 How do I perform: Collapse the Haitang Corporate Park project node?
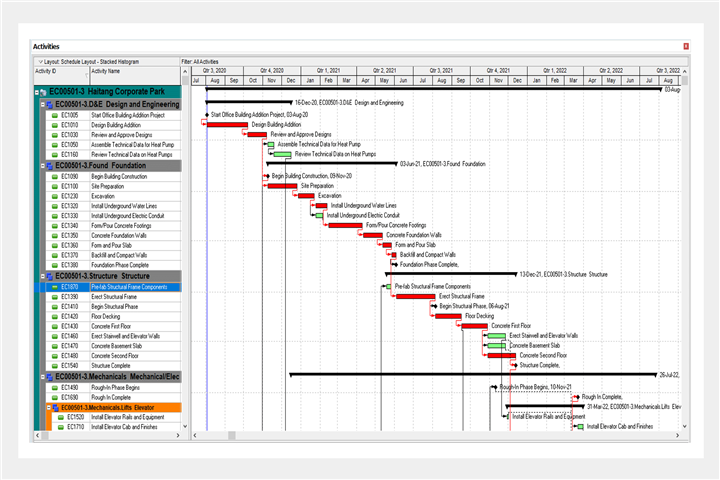(x=36, y=92)
